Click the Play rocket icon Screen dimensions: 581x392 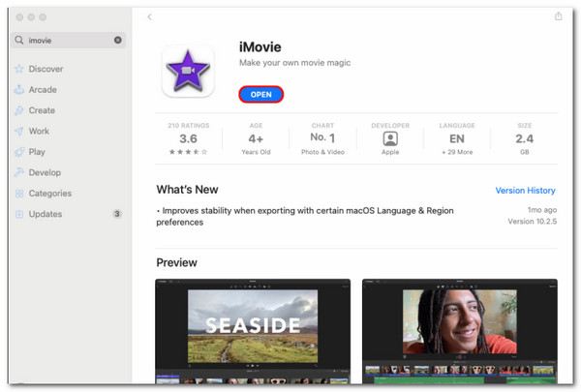(x=19, y=152)
